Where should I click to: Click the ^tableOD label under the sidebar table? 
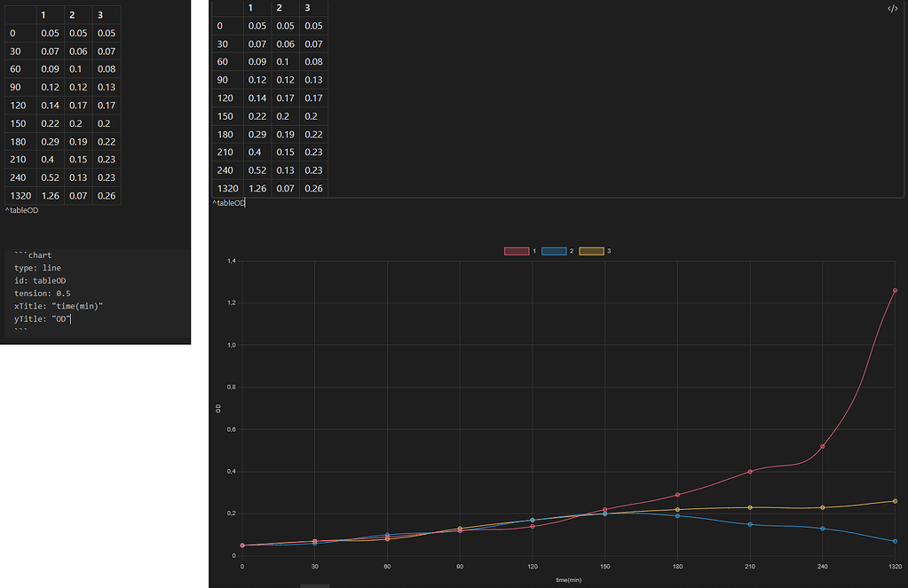point(20,210)
